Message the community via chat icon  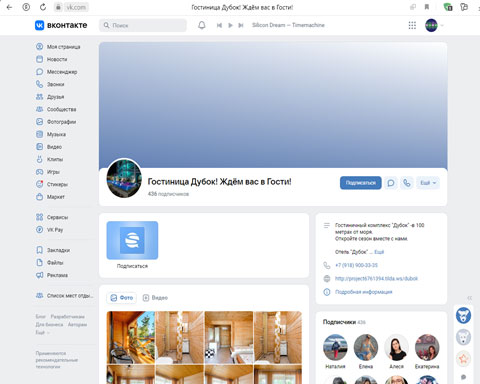[x=391, y=183]
